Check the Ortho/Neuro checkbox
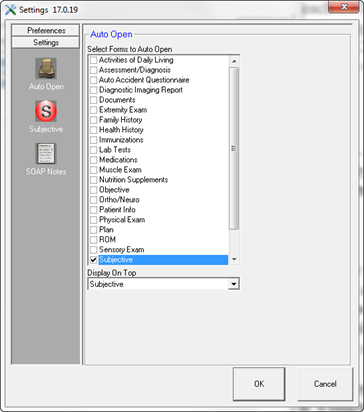364x412 pixels. (94, 200)
